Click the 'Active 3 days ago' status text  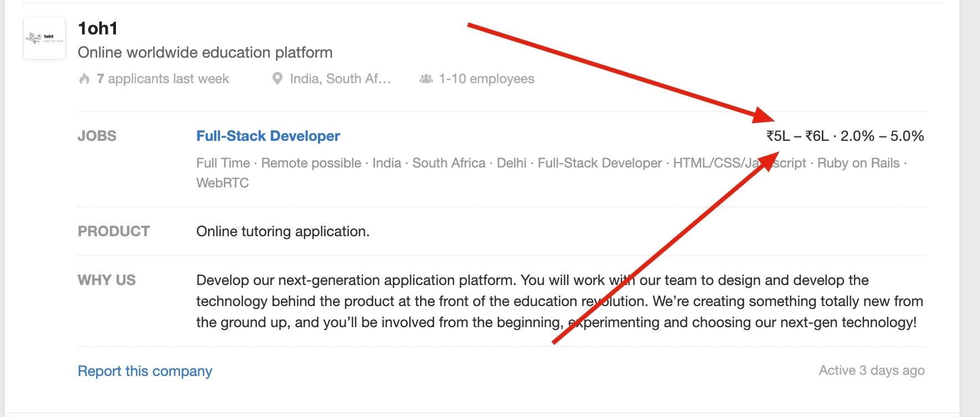click(x=871, y=370)
